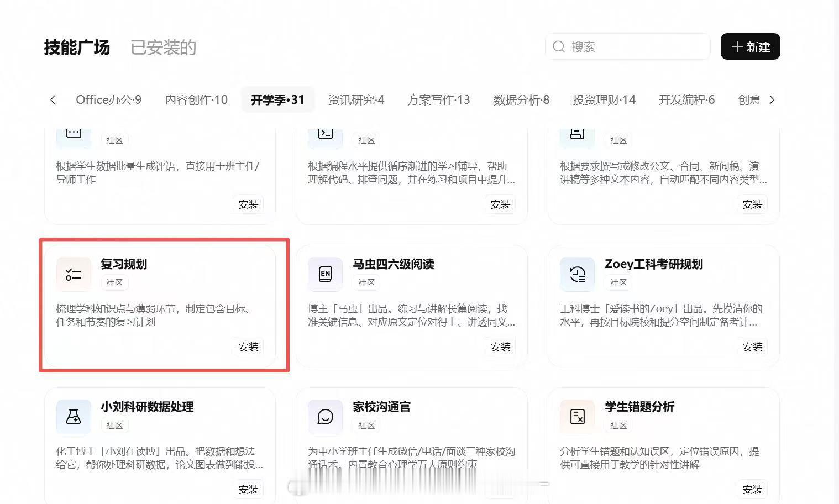Install the 马虫四六级阅读 skill
Screen dimensions: 839x504
[500, 347]
